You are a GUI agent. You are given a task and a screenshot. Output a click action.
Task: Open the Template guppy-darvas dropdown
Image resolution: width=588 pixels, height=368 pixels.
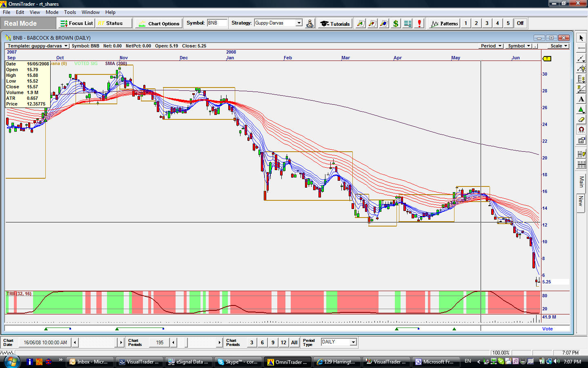pos(38,46)
